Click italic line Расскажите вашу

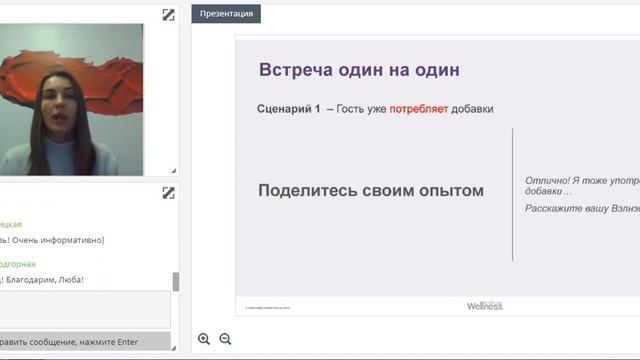coord(582,209)
